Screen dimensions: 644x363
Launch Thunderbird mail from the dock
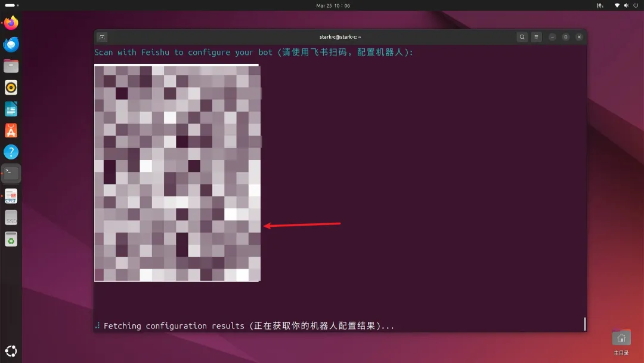pos(11,44)
